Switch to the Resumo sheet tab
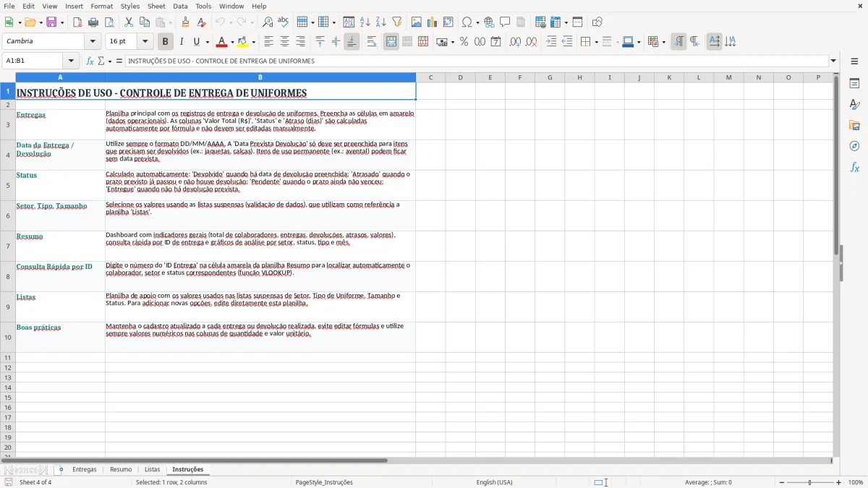868x488 pixels. 121,470
